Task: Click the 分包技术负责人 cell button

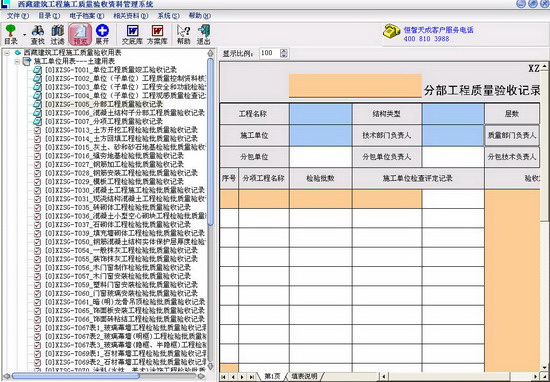Action: pyautogui.click(x=512, y=157)
